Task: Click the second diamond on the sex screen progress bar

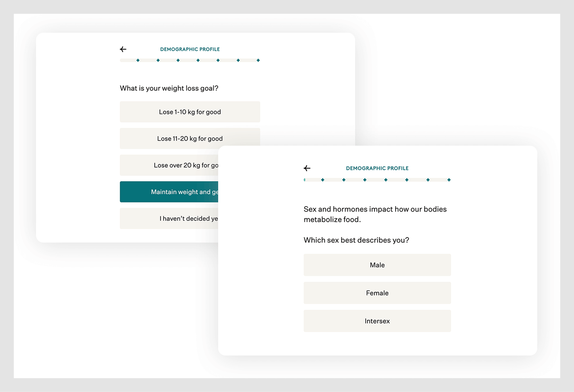Action: tap(344, 180)
